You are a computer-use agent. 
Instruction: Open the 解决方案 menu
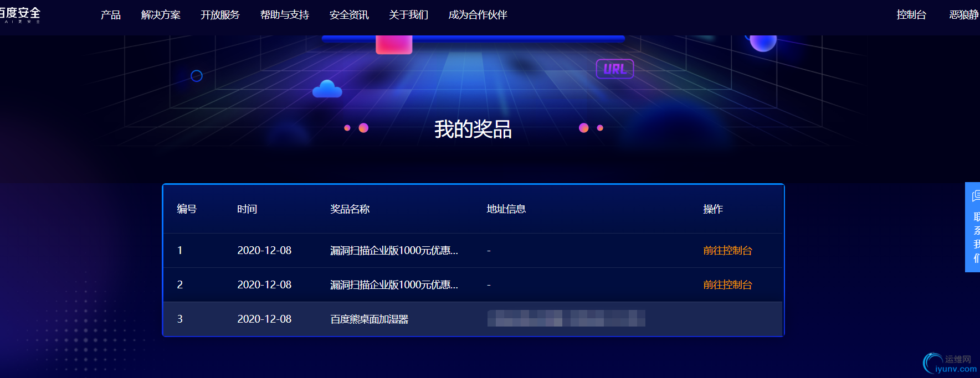161,15
